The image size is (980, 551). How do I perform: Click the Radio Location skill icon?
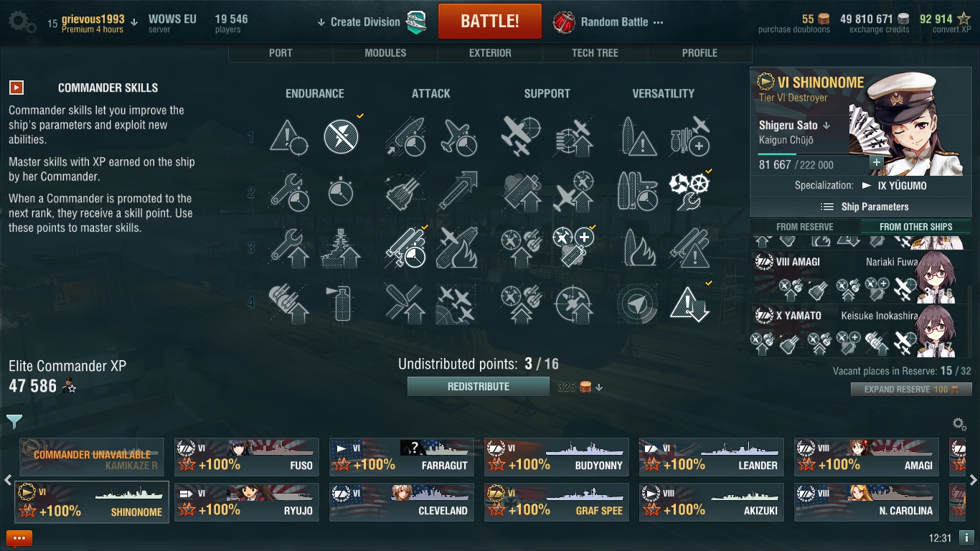tap(636, 305)
